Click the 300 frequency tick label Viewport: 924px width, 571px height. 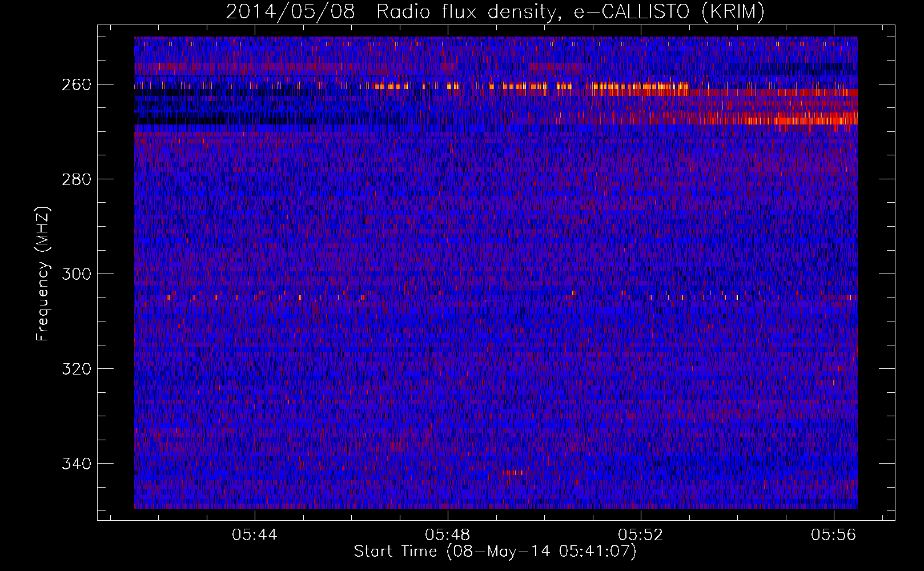pyautogui.click(x=76, y=274)
